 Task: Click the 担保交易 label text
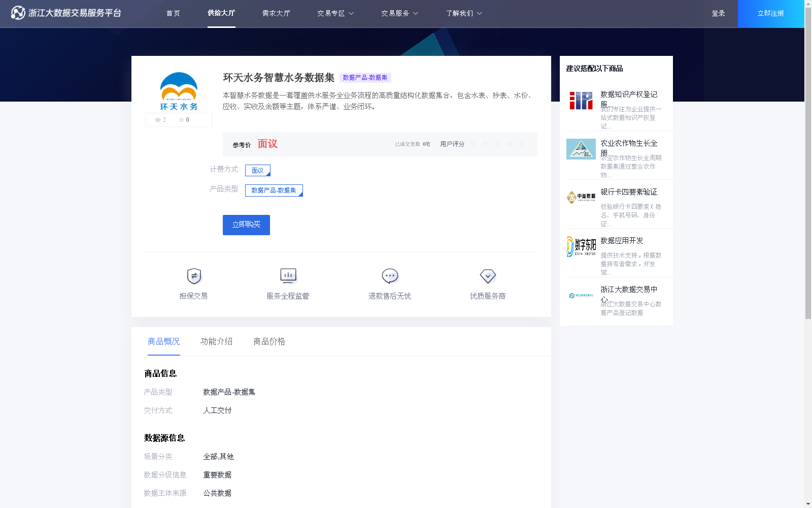point(193,296)
